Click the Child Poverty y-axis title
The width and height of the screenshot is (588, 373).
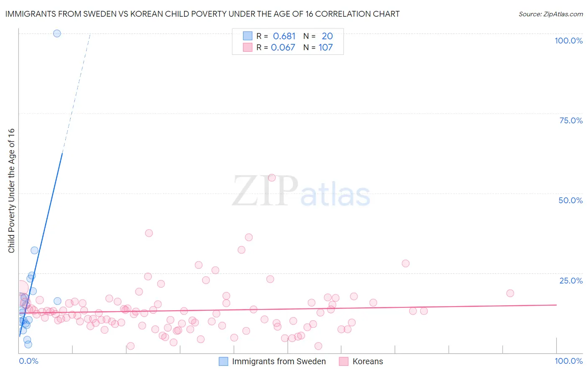tap(11, 190)
